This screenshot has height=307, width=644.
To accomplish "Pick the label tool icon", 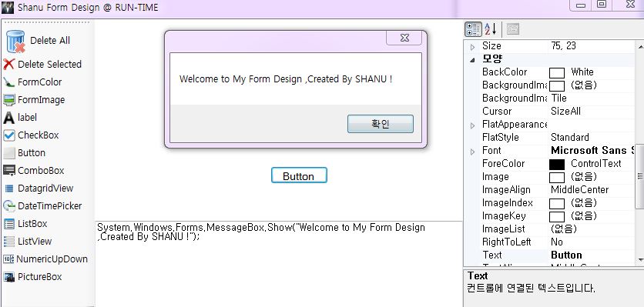I will point(8,118).
